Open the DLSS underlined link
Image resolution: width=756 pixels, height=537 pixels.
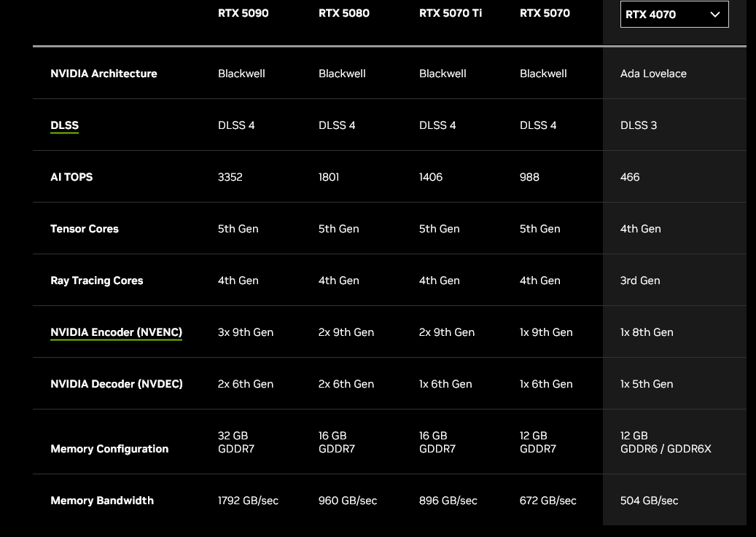coord(64,125)
